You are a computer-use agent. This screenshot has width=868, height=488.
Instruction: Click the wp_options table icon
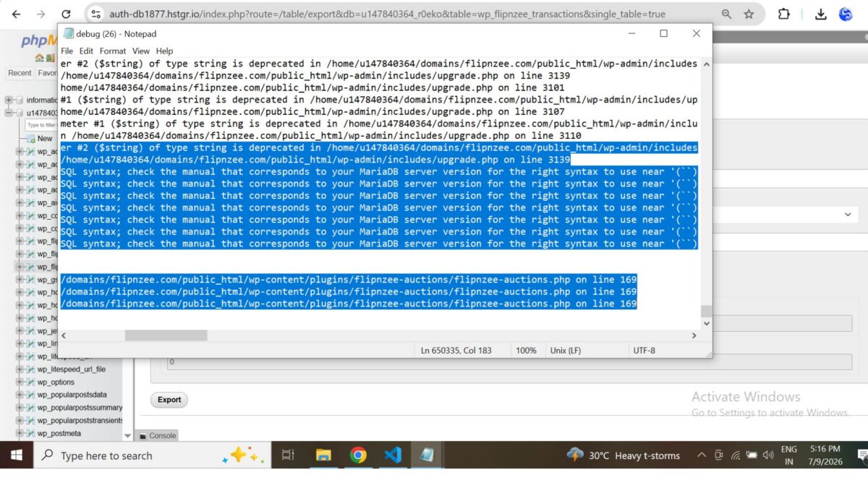coord(30,382)
